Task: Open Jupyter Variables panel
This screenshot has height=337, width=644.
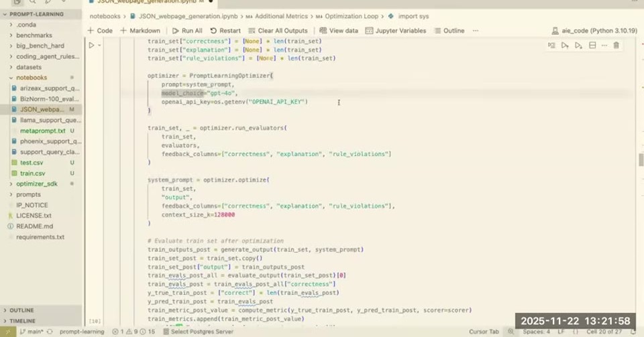Action: pyautogui.click(x=396, y=31)
